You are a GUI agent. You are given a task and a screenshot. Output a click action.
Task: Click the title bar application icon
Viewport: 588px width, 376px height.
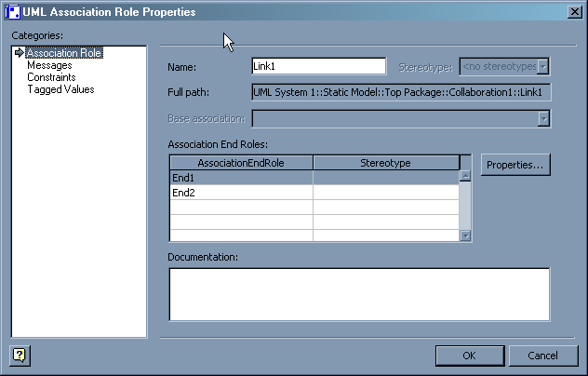[13, 12]
